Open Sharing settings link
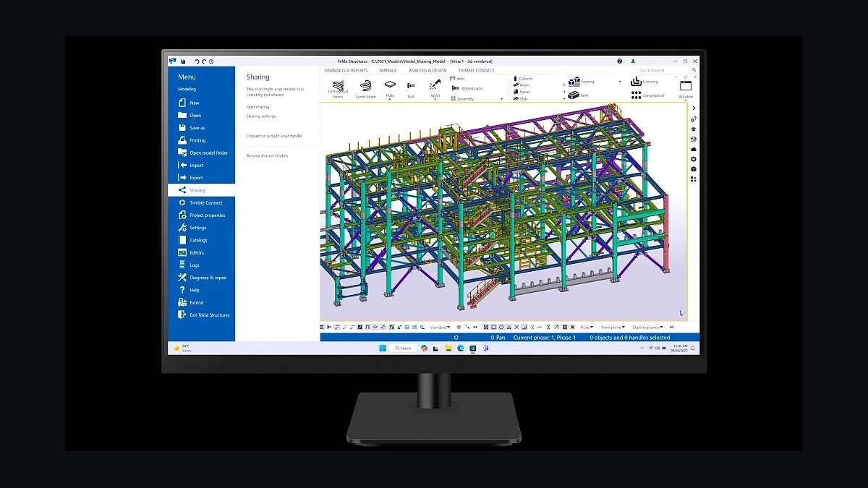The image size is (868, 488). coord(260,116)
